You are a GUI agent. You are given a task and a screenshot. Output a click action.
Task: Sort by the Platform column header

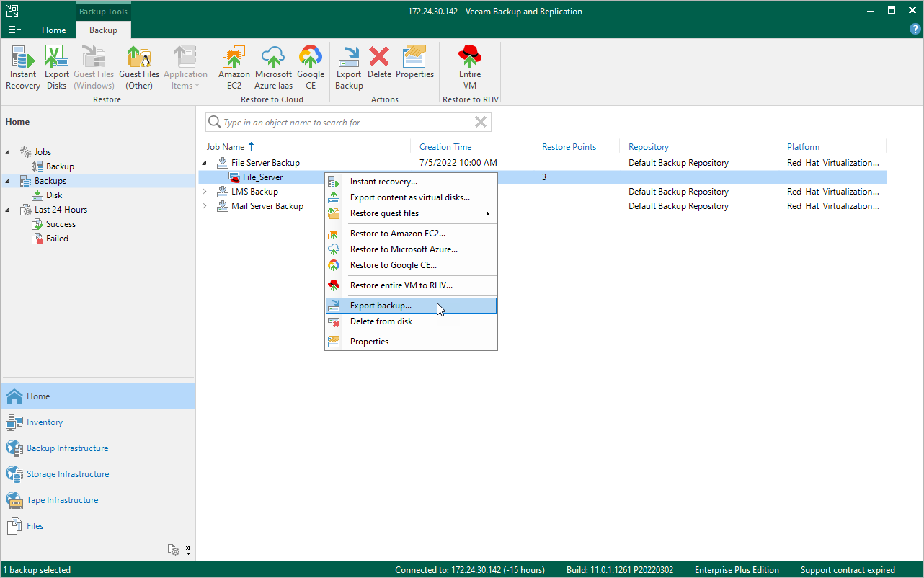tap(803, 147)
